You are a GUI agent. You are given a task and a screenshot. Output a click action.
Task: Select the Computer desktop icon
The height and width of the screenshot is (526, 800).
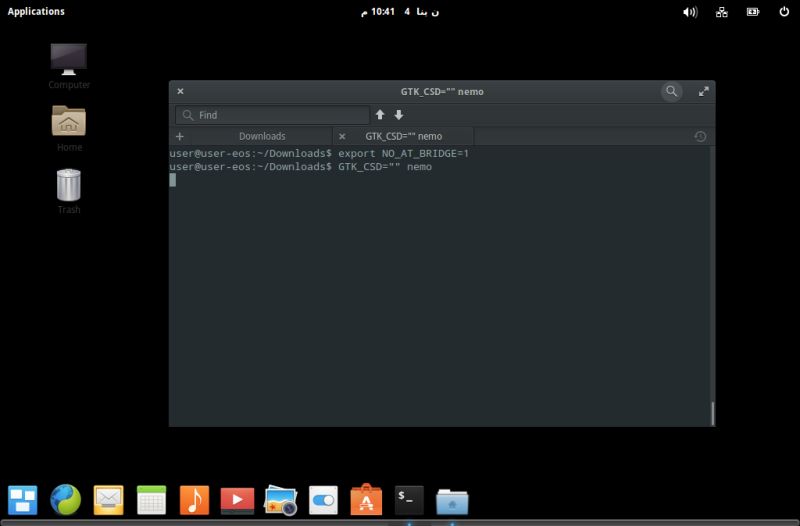click(69, 66)
